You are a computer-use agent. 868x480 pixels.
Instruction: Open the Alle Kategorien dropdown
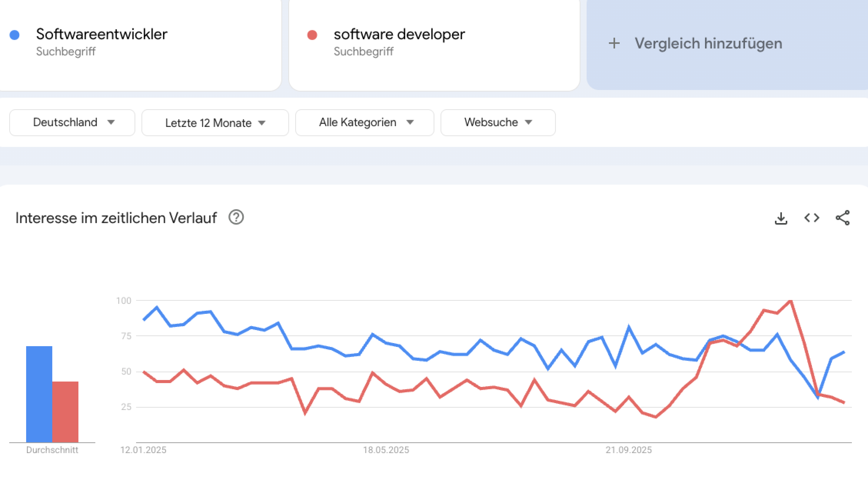(364, 122)
